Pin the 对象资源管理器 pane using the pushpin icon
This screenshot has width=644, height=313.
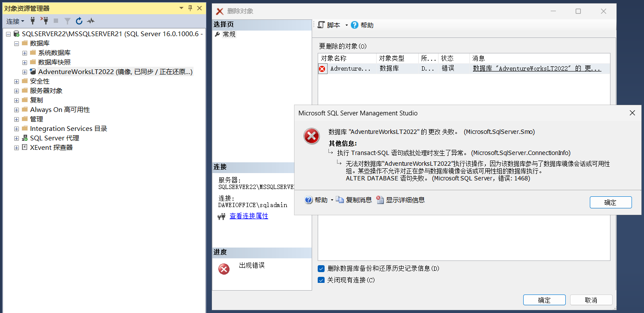click(190, 8)
